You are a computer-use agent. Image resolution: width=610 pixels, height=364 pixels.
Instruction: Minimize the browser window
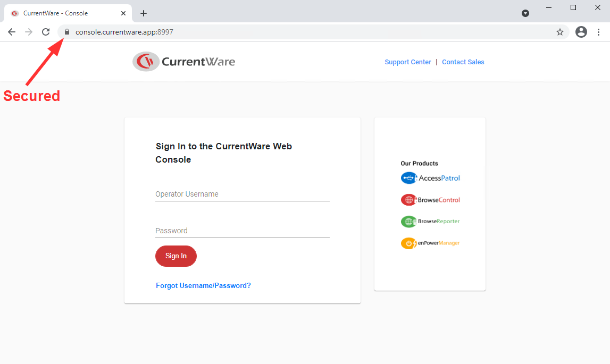(548, 8)
